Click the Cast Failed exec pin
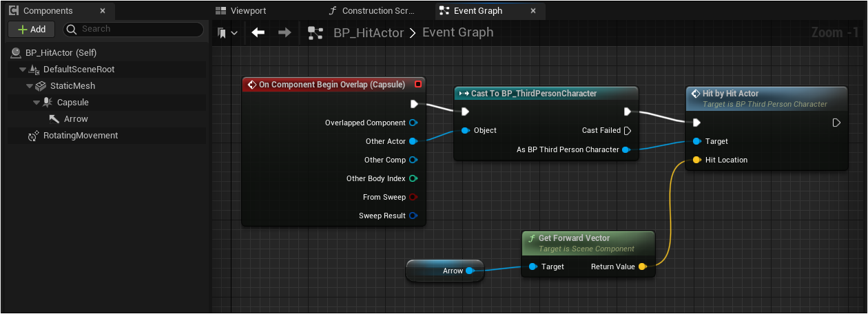This screenshot has width=868, height=314. coord(628,130)
